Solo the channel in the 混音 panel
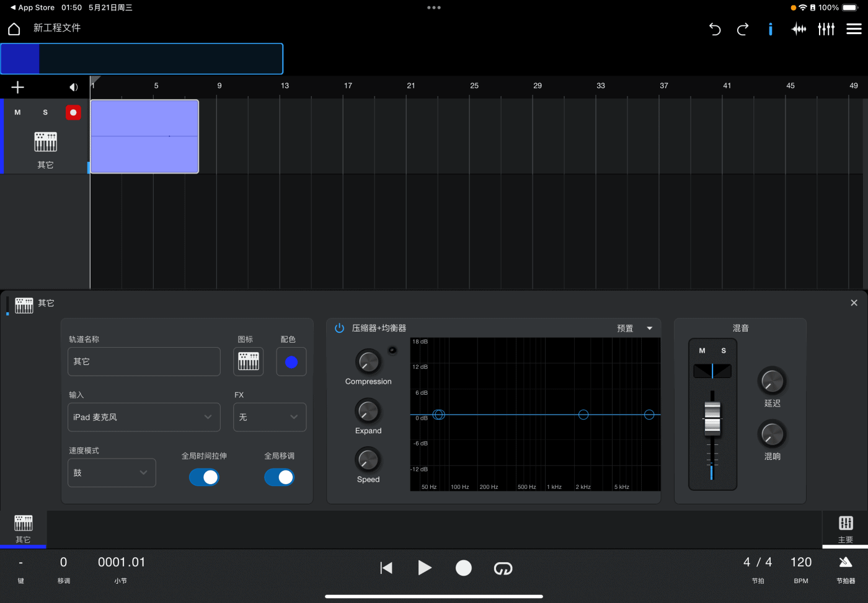Image resolution: width=868 pixels, height=603 pixels. tap(724, 351)
